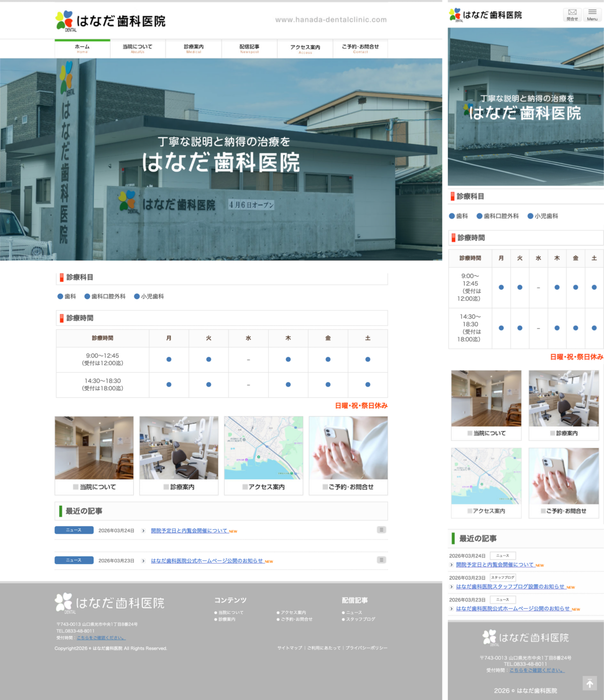This screenshot has height=700, width=604.
Task: Open ご予約・お問合せ in the top navigation
Action: (360, 48)
